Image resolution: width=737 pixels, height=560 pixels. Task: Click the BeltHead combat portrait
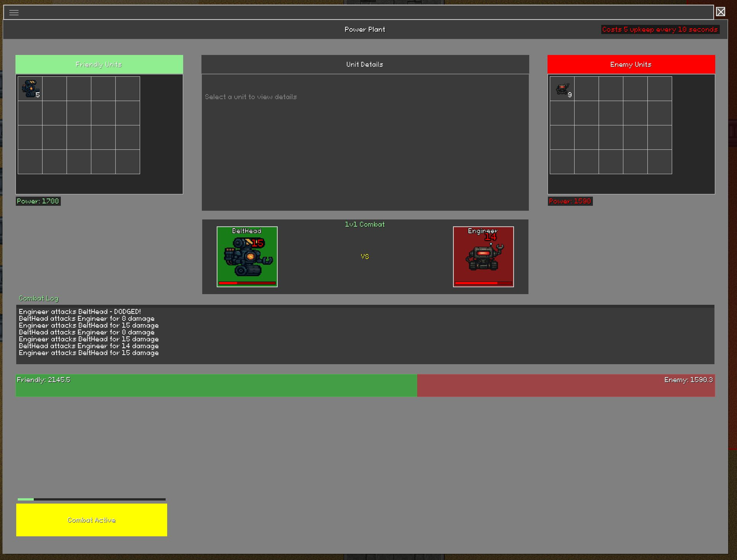pyautogui.click(x=247, y=256)
